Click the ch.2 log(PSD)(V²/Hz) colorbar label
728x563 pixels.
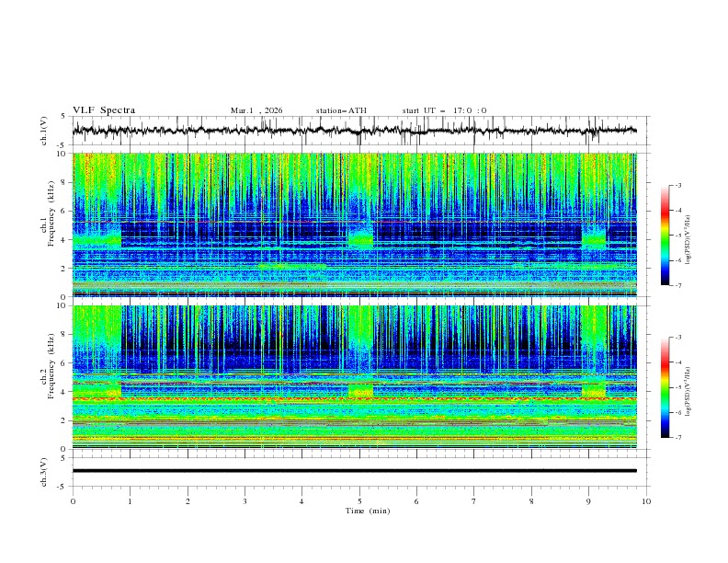pos(688,391)
